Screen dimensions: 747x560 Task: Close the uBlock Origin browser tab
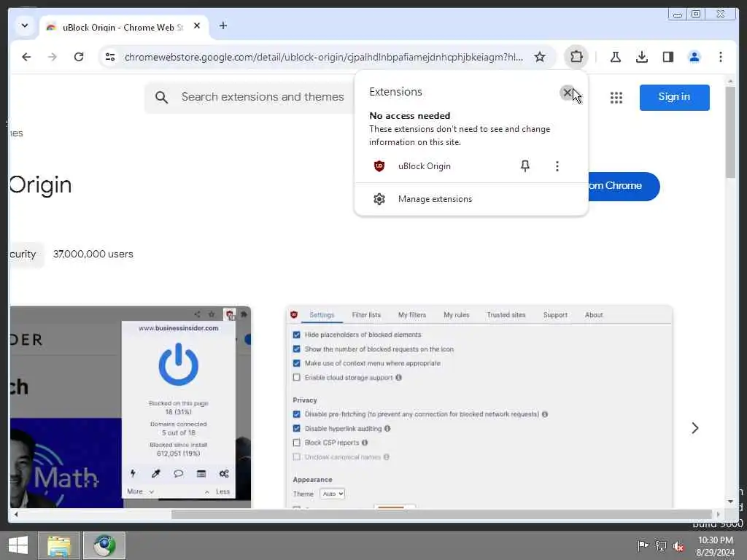(197, 26)
